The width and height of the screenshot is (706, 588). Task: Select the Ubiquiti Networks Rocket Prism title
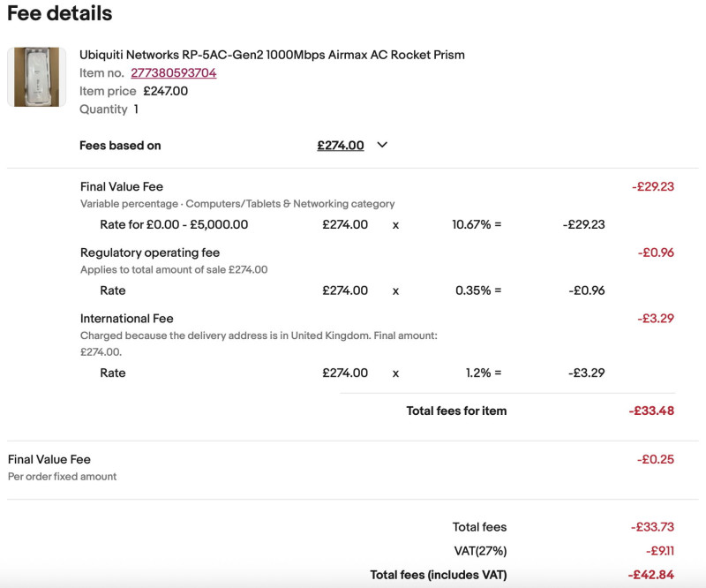pos(272,55)
